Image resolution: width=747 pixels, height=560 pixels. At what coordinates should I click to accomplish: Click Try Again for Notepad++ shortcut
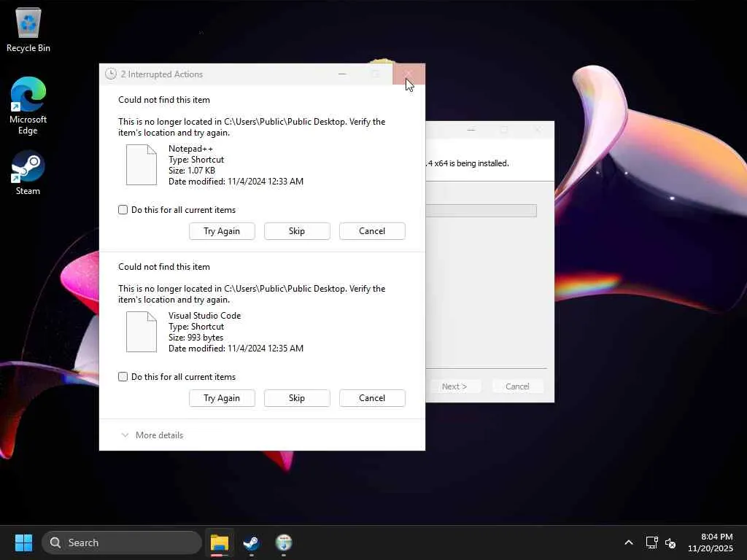[222, 231]
